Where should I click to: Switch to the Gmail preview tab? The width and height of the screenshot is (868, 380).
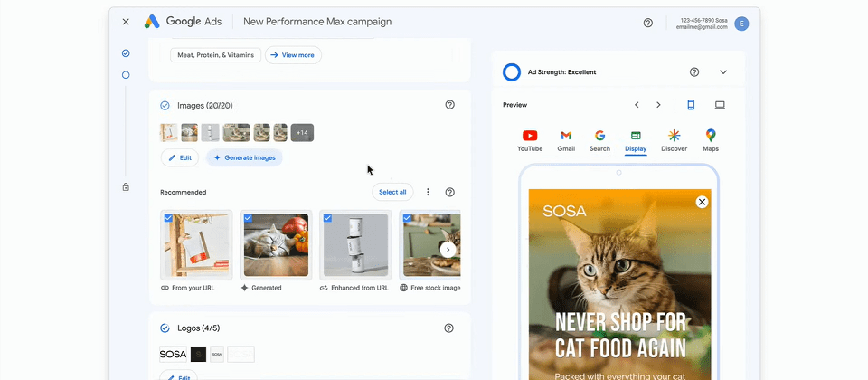[566, 140]
